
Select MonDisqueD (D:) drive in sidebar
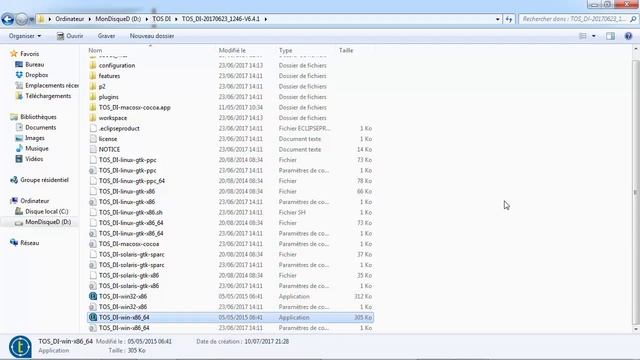(43, 222)
